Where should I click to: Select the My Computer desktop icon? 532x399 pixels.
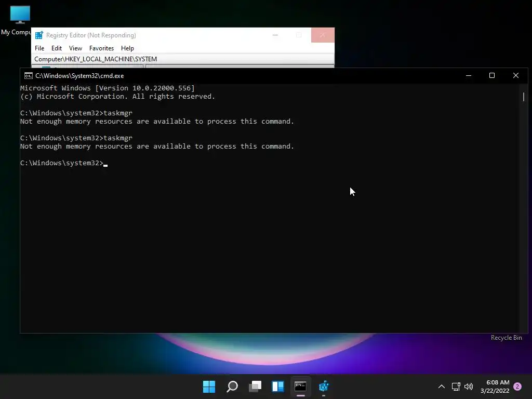[x=16, y=20]
